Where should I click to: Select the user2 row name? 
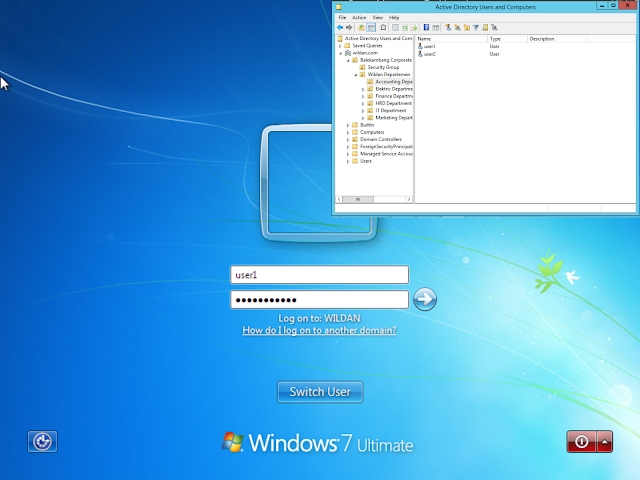(x=429, y=54)
